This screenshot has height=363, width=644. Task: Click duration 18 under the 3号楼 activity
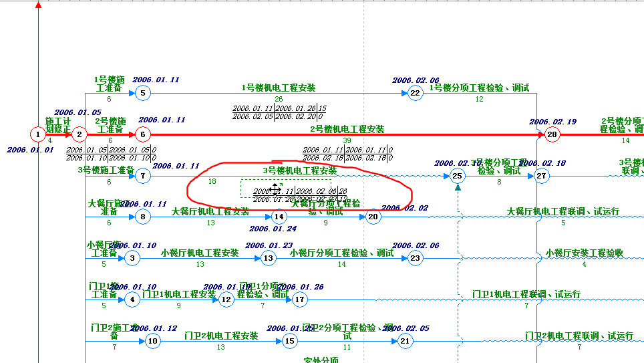click(212, 181)
